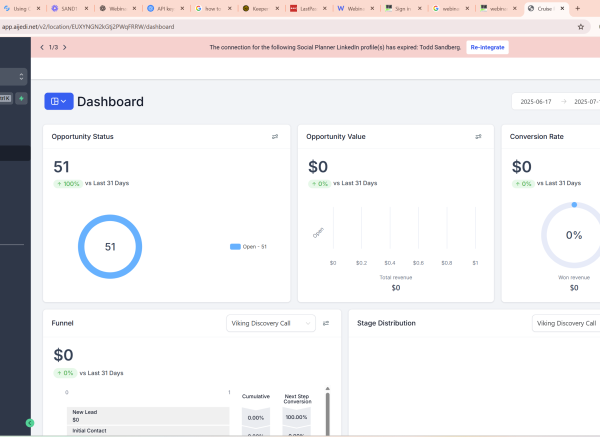Open Funnel widget filter settings icon
600x437 pixels.
click(326, 323)
